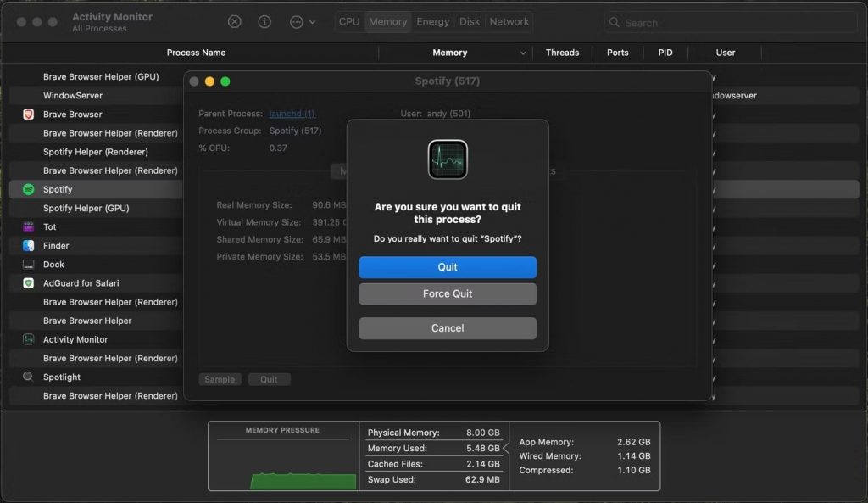868x503 pixels.
Task: Click the AdGuard for Safari shield icon
Action: [28, 283]
